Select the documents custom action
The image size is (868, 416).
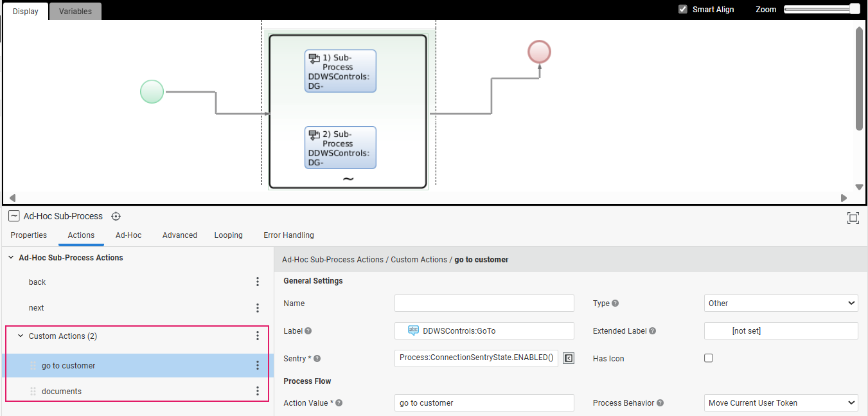[x=62, y=392]
